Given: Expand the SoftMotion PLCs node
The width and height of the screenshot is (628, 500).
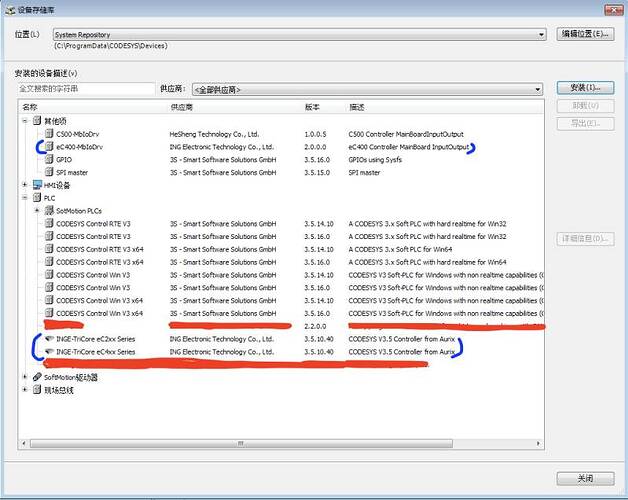Looking at the screenshot, I should 37,210.
